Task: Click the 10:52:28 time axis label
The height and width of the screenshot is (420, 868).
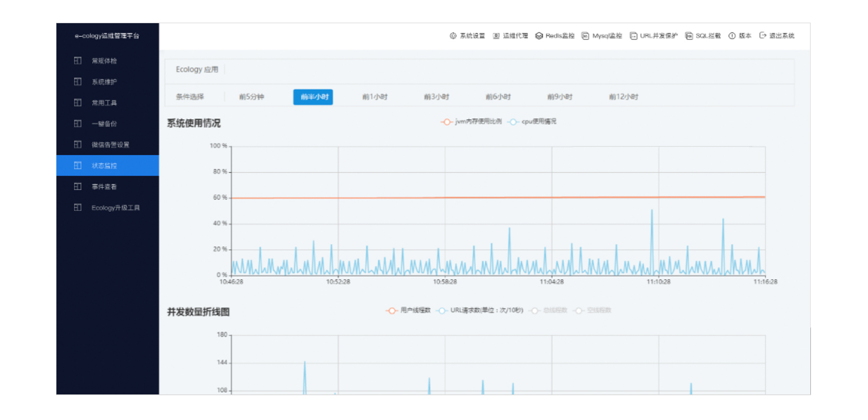Action: [338, 282]
